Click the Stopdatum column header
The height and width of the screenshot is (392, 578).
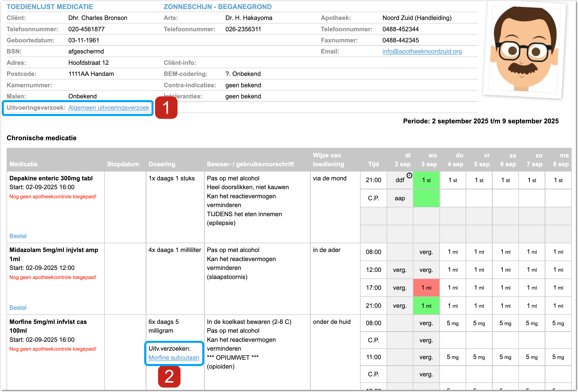(x=123, y=164)
